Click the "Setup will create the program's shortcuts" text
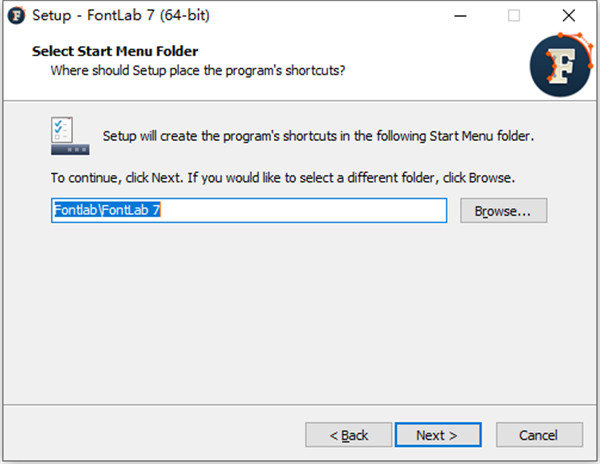This screenshot has height=464, width=600. point(319,136)
